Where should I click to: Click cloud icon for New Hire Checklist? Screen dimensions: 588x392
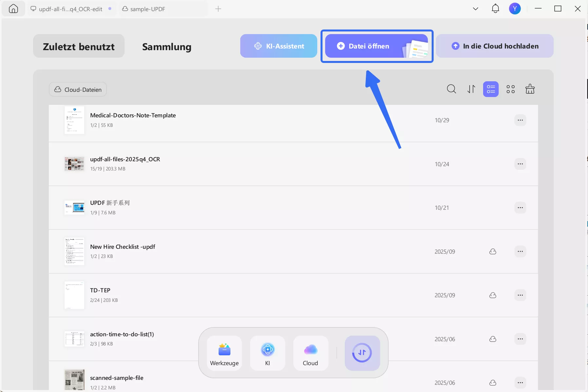pyautogui.click(x=493, y=251)
